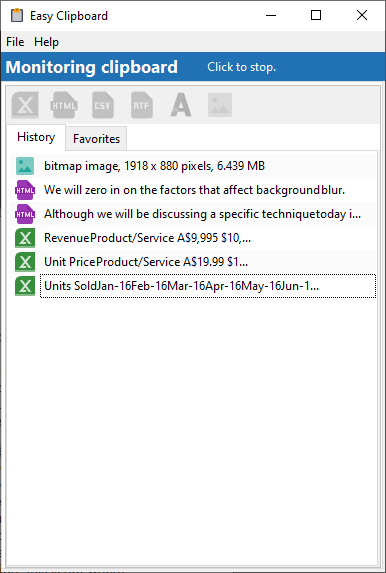Switch to the Favorites tab

pos(96,139)
